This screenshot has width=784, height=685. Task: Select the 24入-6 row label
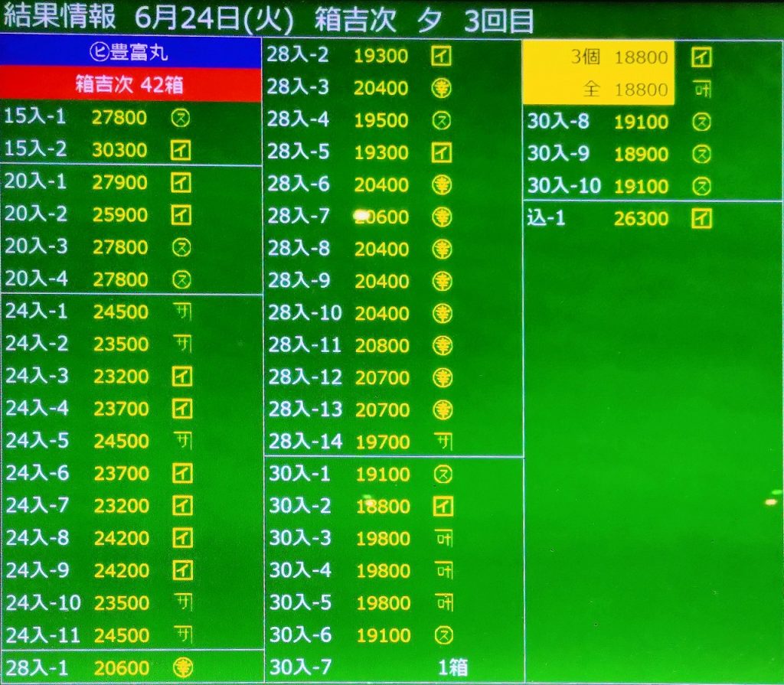pos(37,474)
